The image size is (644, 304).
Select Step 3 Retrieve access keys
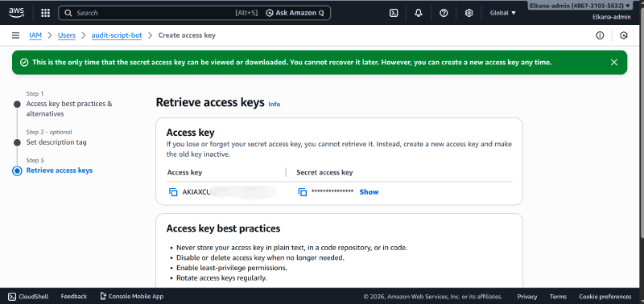(x=59, y=170)
